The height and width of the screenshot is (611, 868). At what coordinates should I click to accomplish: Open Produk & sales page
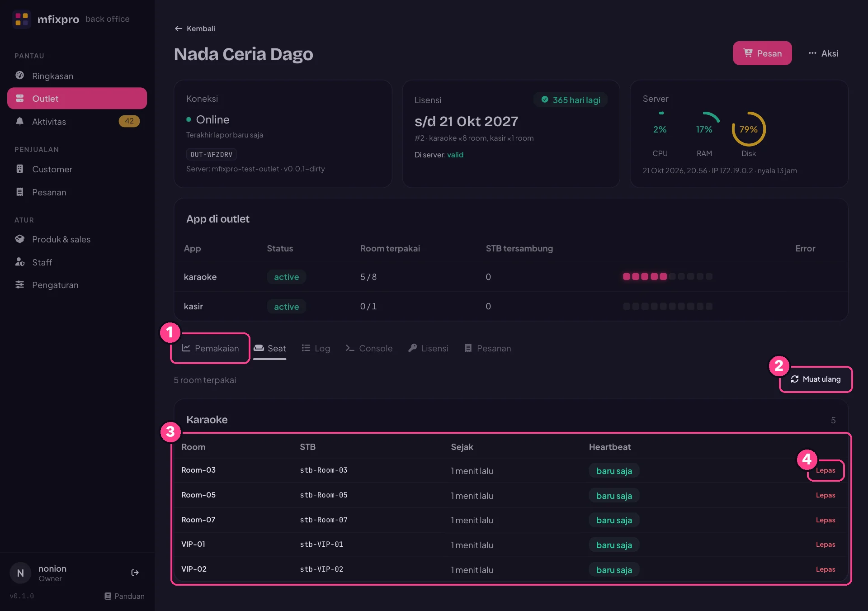(x=77, y=239)
